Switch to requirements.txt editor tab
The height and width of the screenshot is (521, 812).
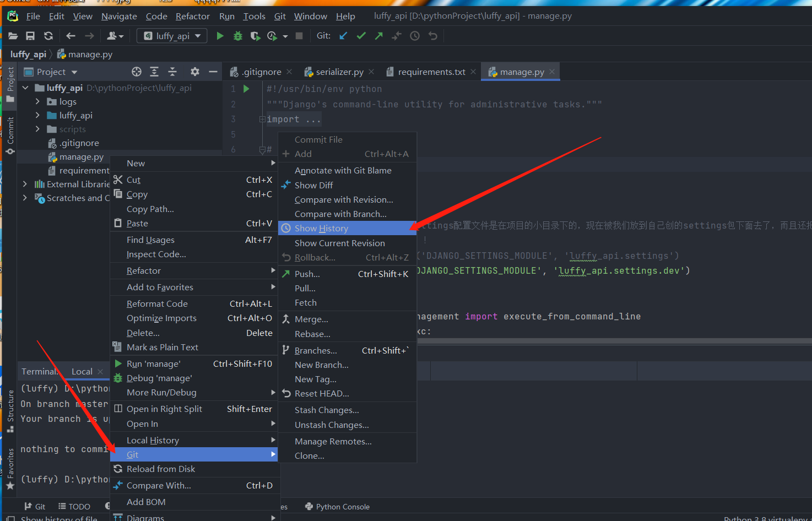pos(431,72)
